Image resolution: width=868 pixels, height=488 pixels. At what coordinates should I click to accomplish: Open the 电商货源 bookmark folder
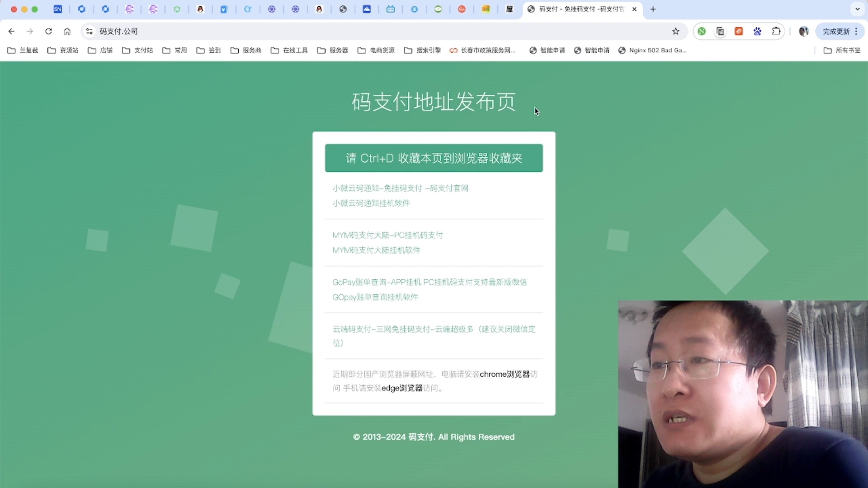(x=376, y=50)
